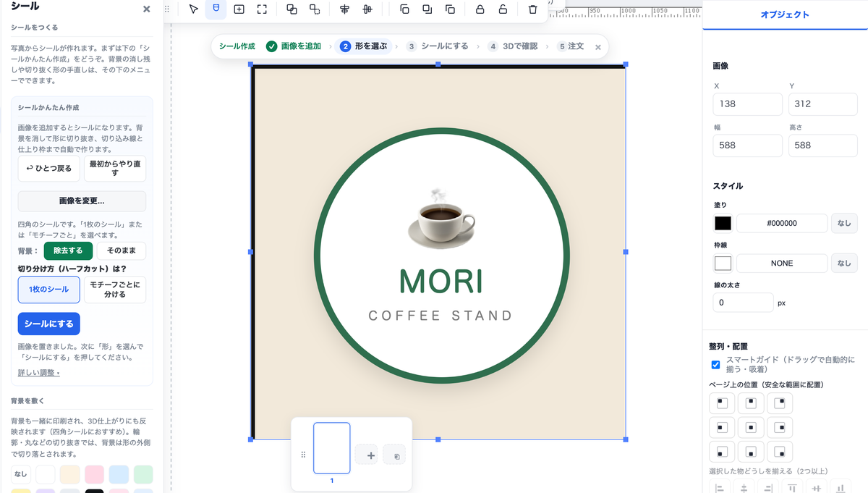This screenshot has height=493, width=868.
Task: Activate the highlighted sticker shape tool
Action: click(215, 9)
